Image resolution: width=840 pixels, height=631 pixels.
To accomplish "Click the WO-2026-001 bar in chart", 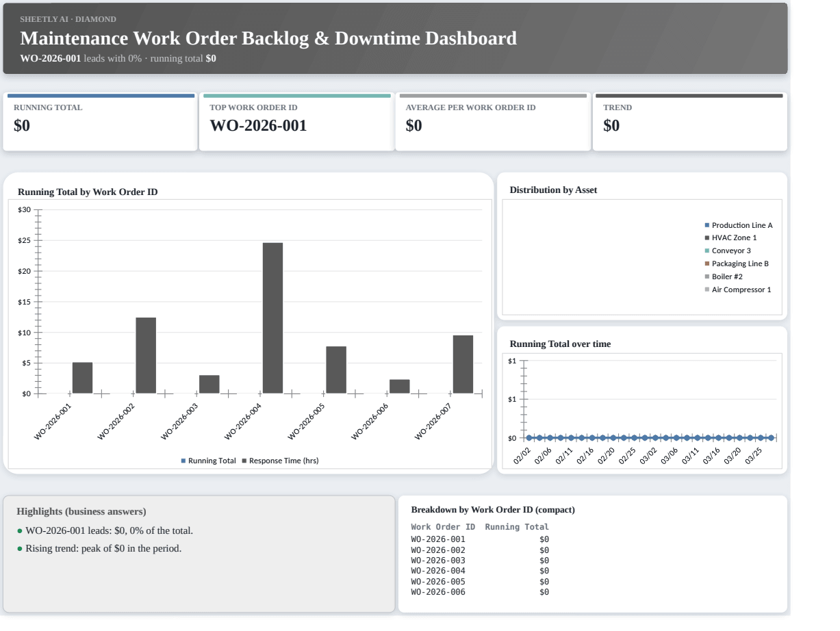I will [x=82, y=378].
